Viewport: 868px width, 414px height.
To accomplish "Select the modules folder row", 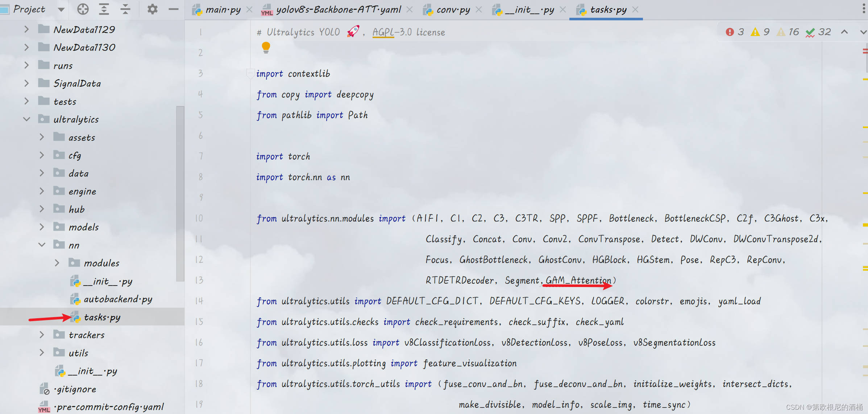I will [92, 263].
